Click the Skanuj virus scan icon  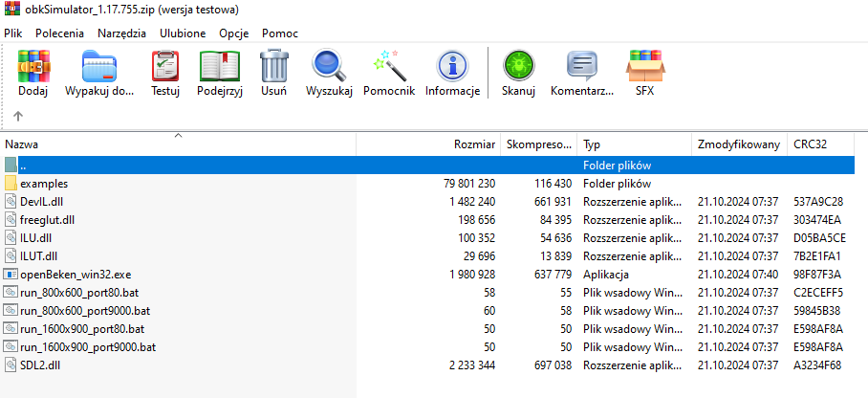point(518,65)
